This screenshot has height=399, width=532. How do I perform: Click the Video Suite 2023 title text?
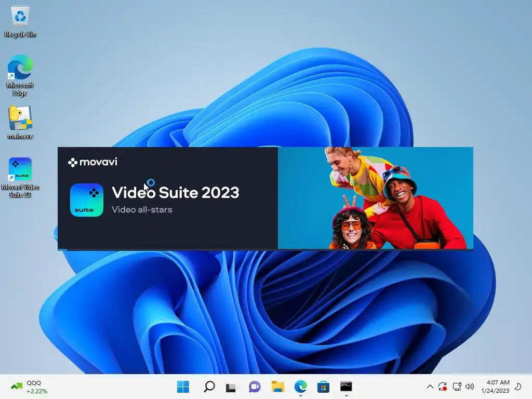click(176, 192)
